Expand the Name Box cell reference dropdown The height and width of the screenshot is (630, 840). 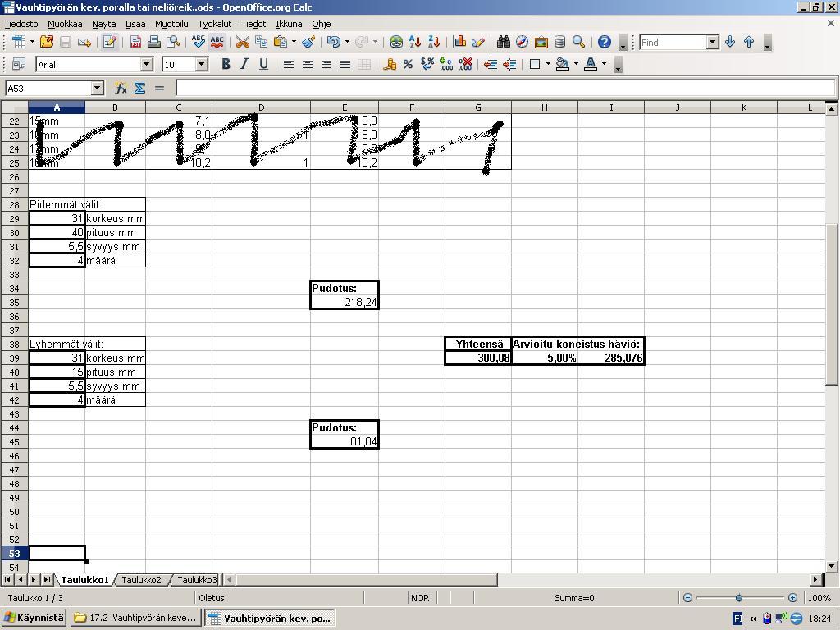tap(97, 88)
